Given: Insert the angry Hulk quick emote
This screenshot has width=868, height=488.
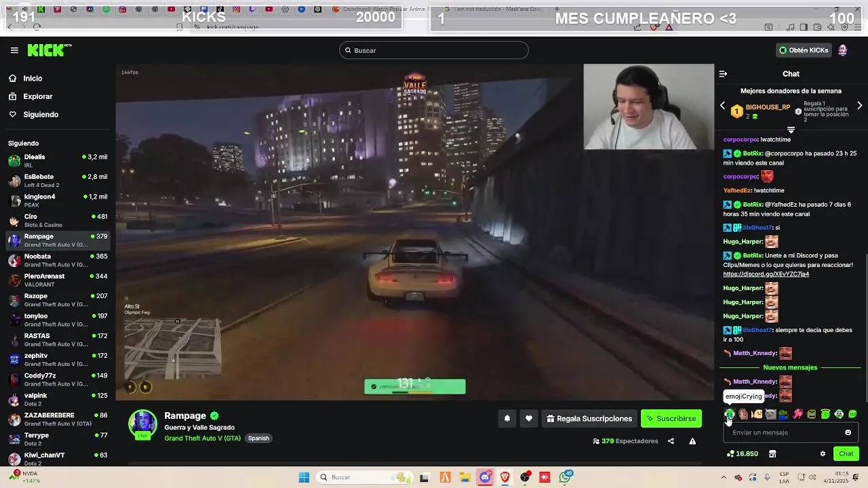Looking at the screenshot, I should click(812, 414).
